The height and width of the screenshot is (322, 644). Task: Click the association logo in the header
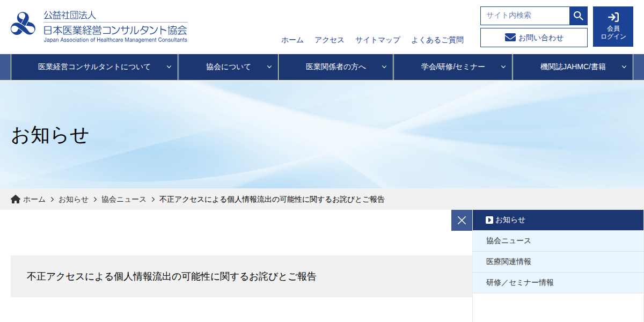99,27
